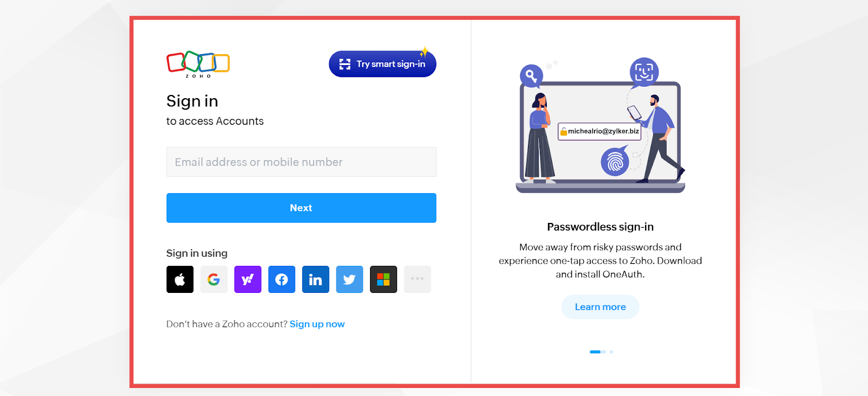Sign in with the Apple icon
Viewport: 868px width, 396px height.
tap(180, 279)
